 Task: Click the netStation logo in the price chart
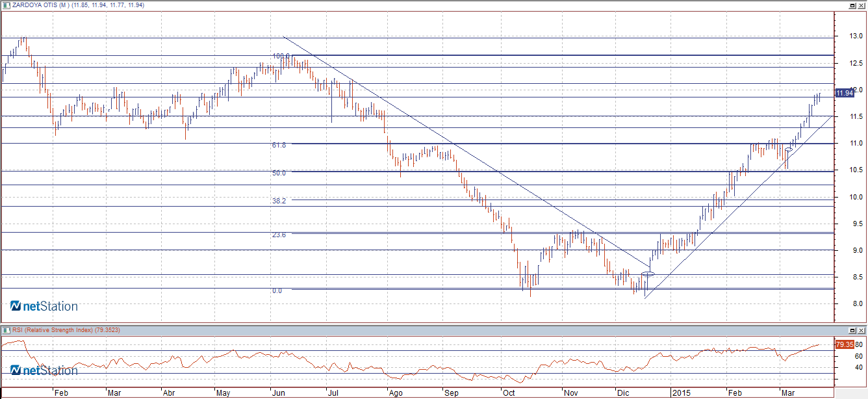[x=44, y=306]
